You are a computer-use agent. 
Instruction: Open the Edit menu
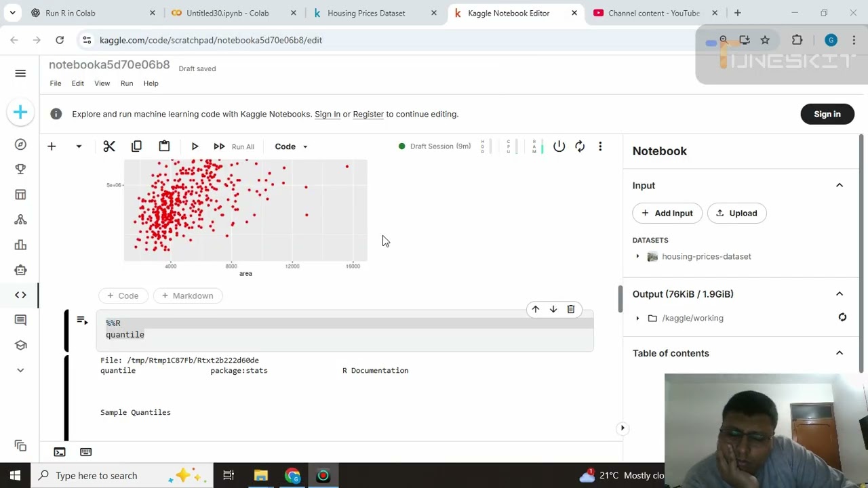[78, 83]
